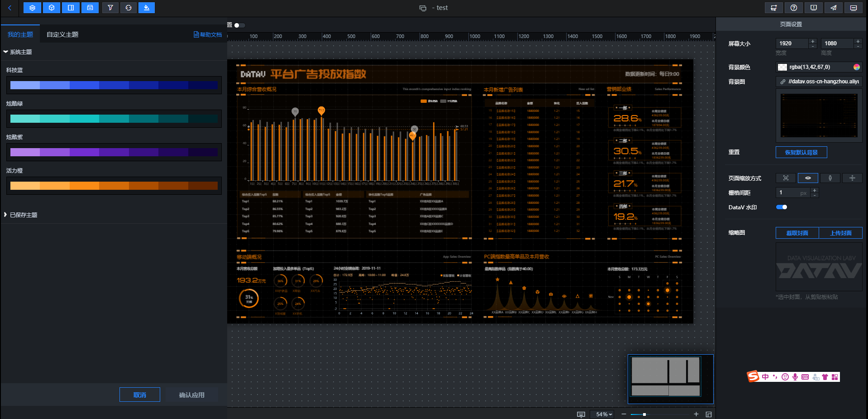
Task: Click the preview screen icon at far right
Action: [854, 8]
